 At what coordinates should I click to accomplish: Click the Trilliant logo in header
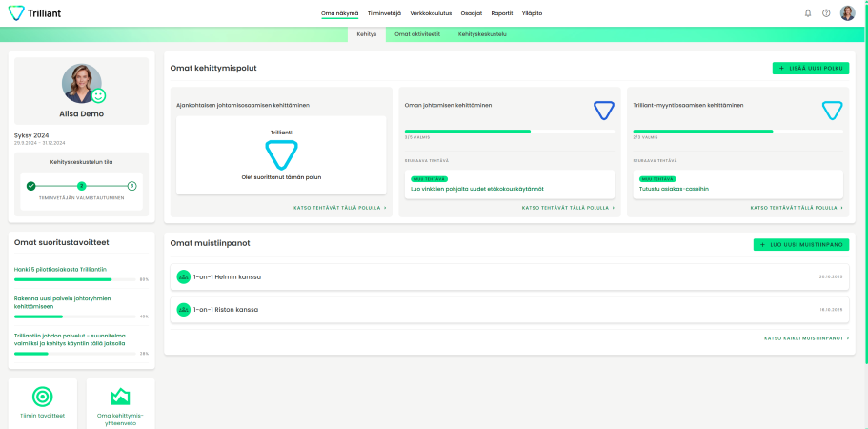33,13
